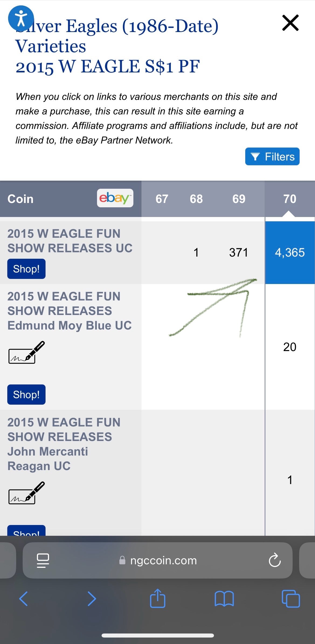Select the grade 70 column header
Image resolution: width=315 pixels, height=644 pixels.
click(290, 199)
